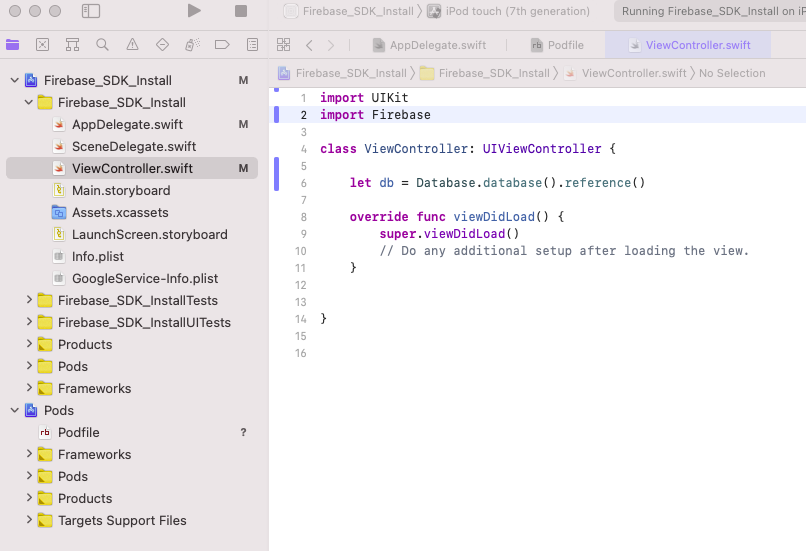Viewport: 806px width, 551px height.
Task: Select the Pods project blue icon
Action: pos(31,410)
